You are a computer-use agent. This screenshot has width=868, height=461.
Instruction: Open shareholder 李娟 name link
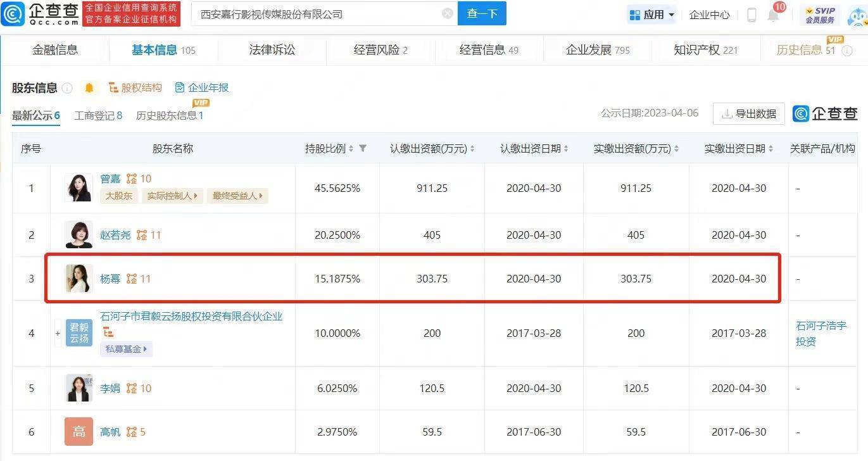click(x=110, y=388)
